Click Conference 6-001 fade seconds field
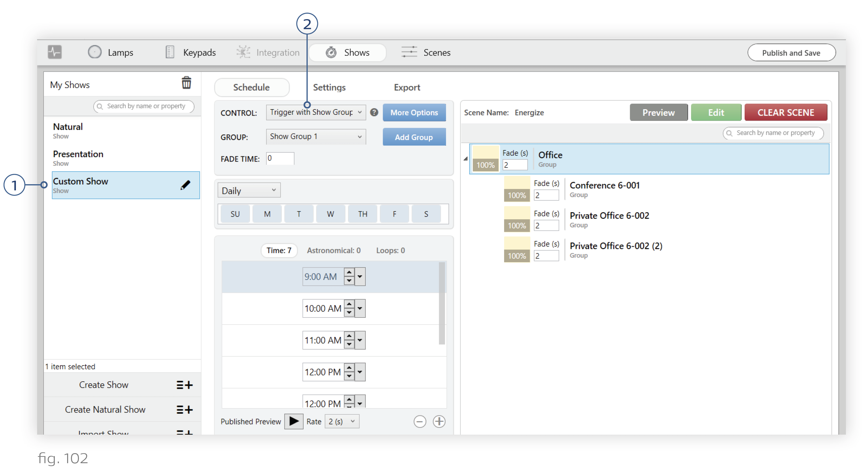Viewport: 868px width, 472px height. 546,195
